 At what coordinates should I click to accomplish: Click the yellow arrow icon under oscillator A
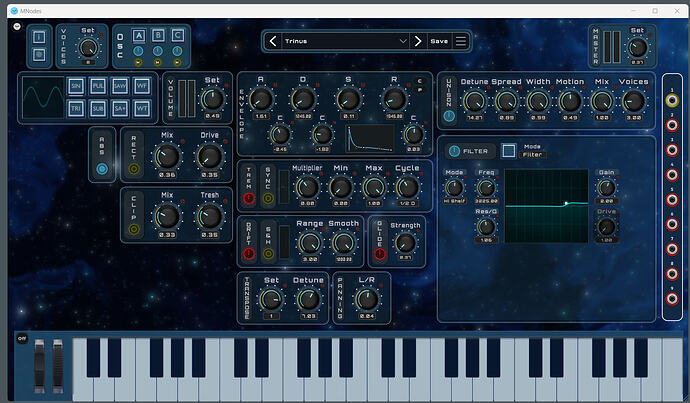(138, 62)
